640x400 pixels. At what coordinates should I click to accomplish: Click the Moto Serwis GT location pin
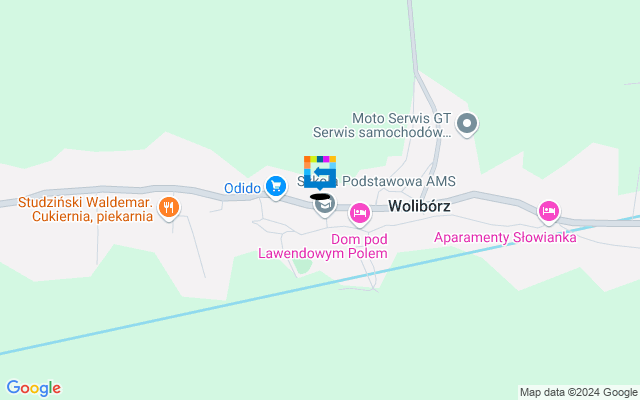coord(467,124)
